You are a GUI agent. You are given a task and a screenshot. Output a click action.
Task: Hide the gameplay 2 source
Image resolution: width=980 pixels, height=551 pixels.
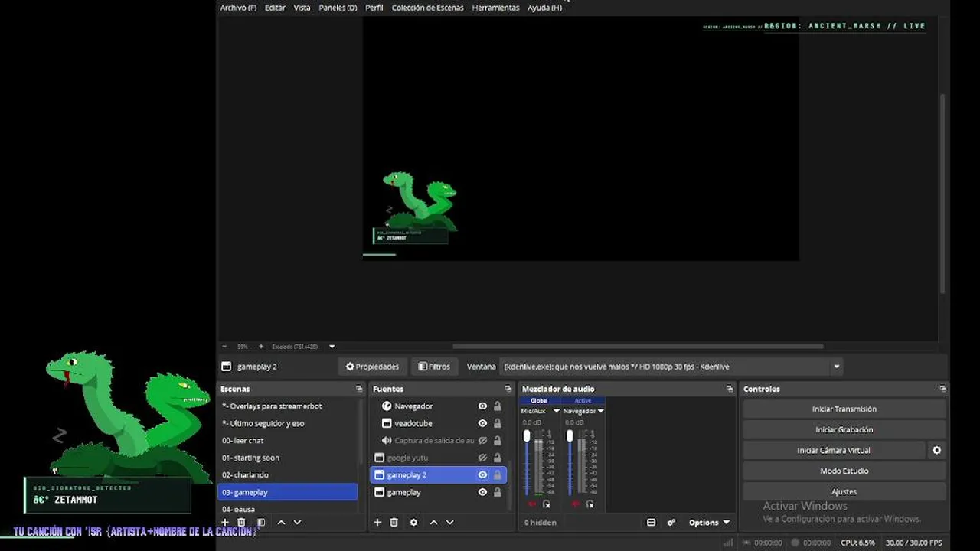[482, 474]
